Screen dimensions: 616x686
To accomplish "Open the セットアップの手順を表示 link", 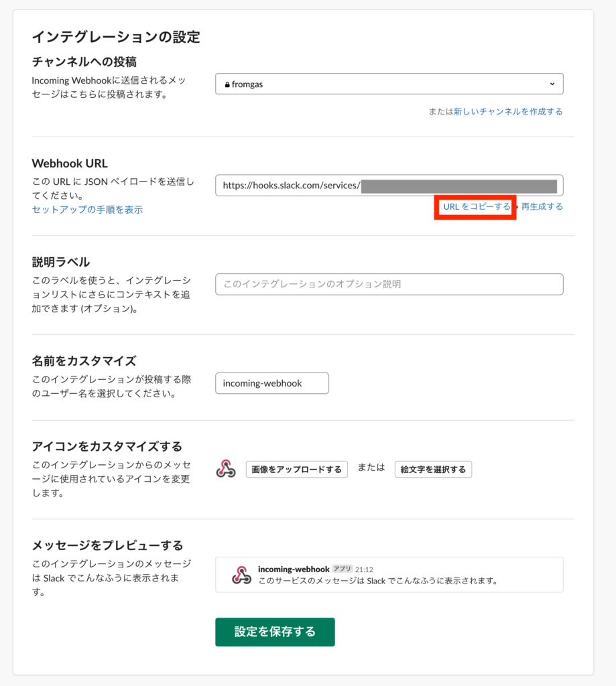I will tap(88, 210).
